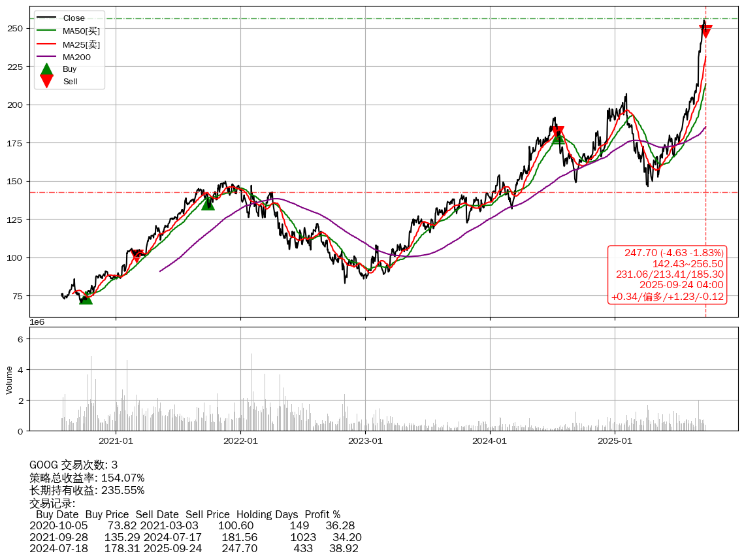744x560 pixels.
Task: Click the Sell marker at the 2025 peak
Action: 705,30
